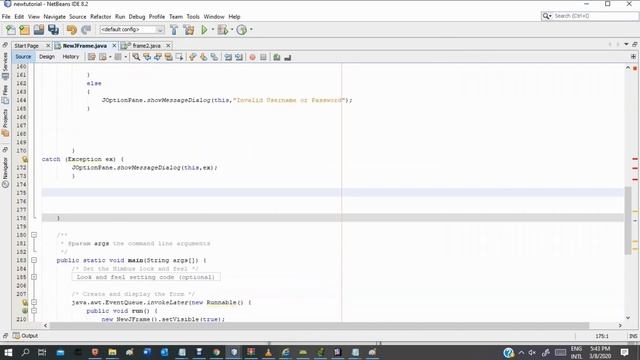
Task: Click the Task View taskbar icon
Action: click(x=42, y=352)
